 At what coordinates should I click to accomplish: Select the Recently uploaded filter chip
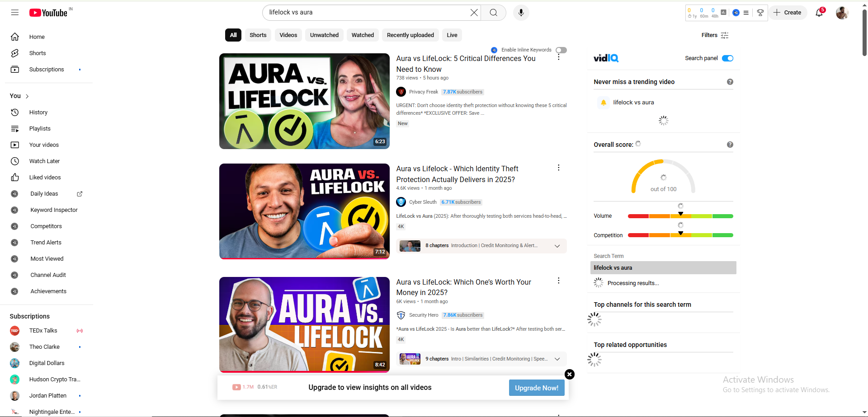coord(410,35)
